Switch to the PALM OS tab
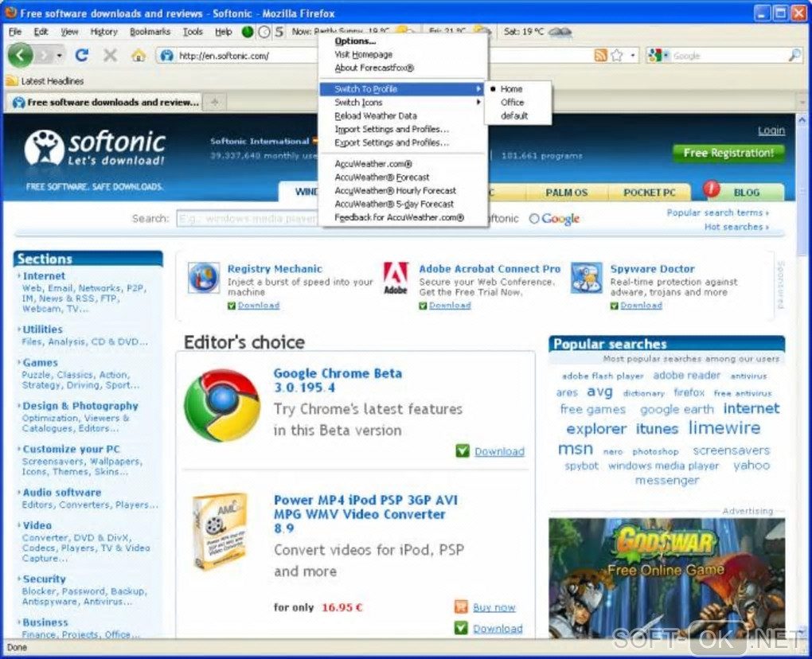The image size is (812, 659). pos(567,193)
